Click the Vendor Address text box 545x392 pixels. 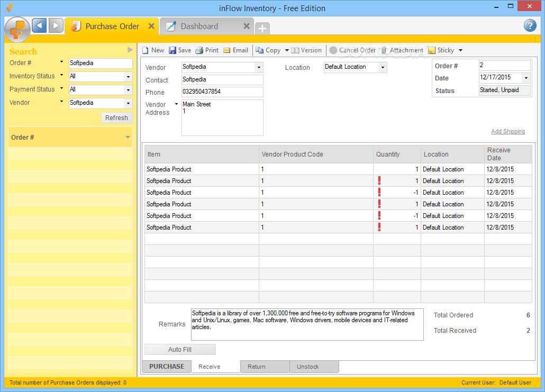coord(222,117)
